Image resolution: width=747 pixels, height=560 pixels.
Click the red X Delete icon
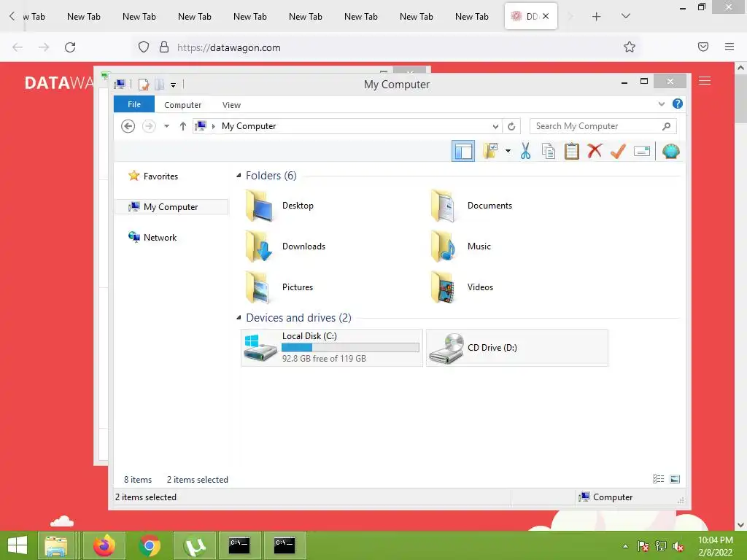[595, 152]
